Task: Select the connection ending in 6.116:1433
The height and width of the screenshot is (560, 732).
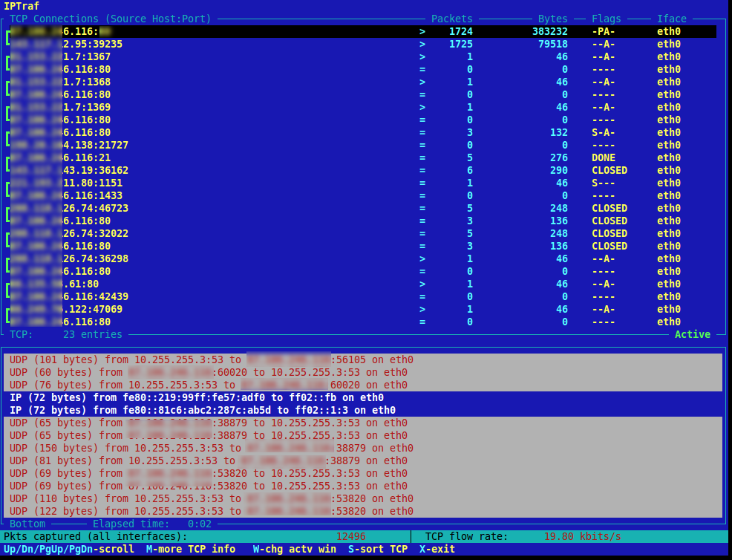Action: [x=363, y=195]
